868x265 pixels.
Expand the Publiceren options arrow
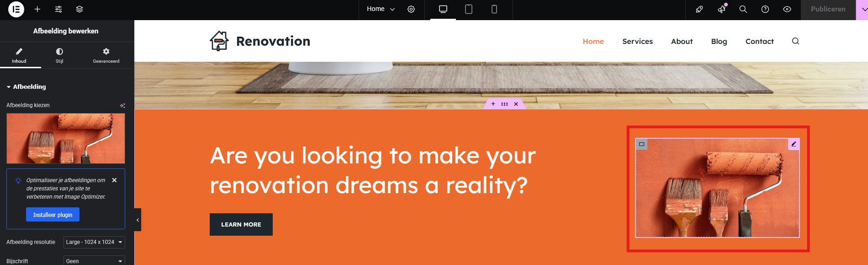862,9
